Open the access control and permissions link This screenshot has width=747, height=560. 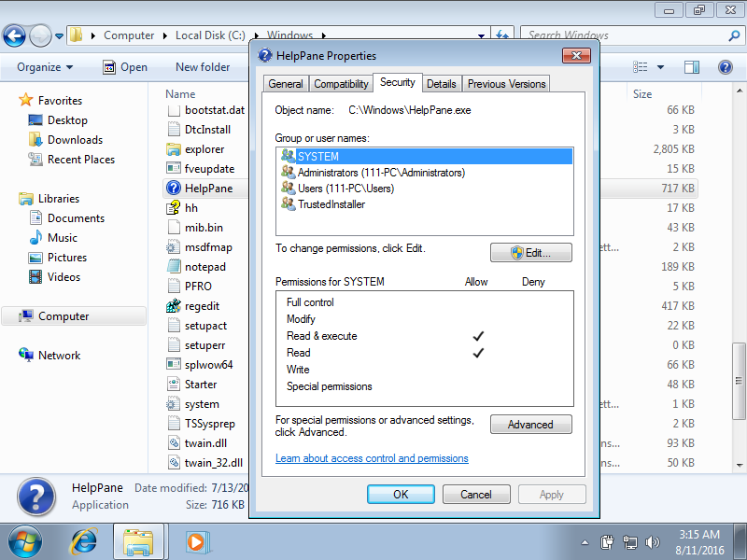tap(372, 458)
